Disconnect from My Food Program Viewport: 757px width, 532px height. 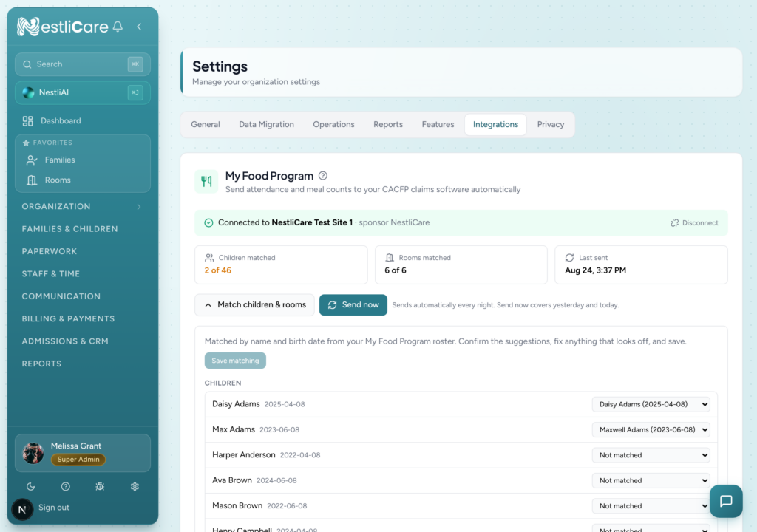[694, 223]
